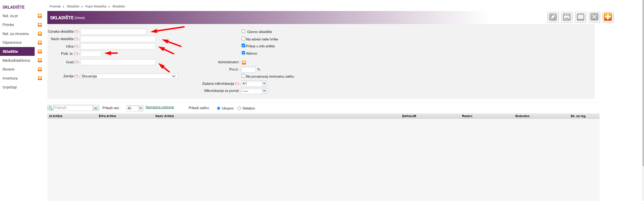The image size is (644, 201).
Task: Click the Napredna pretraga link
Action: point(159,107)
